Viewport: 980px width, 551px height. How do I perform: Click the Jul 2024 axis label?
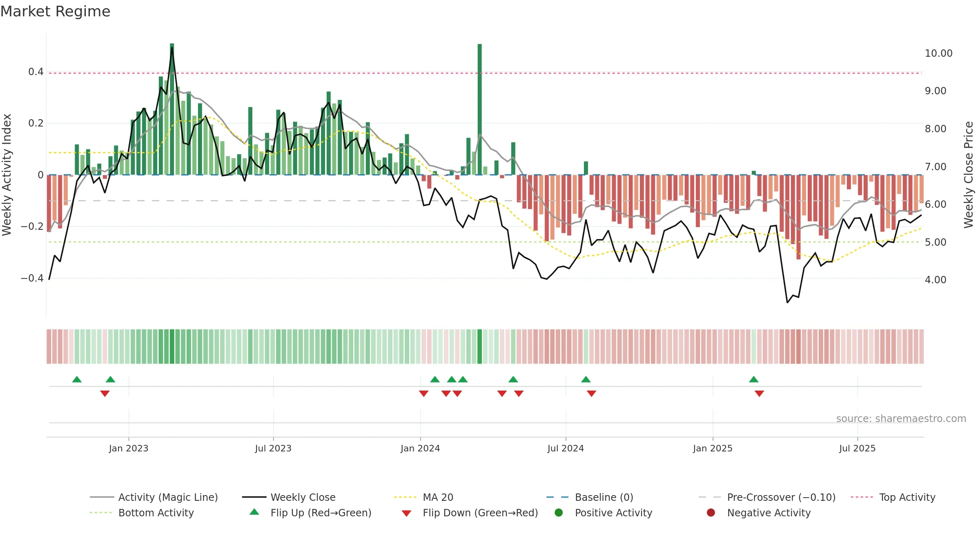pyautogui.click(x=566, y=449)
